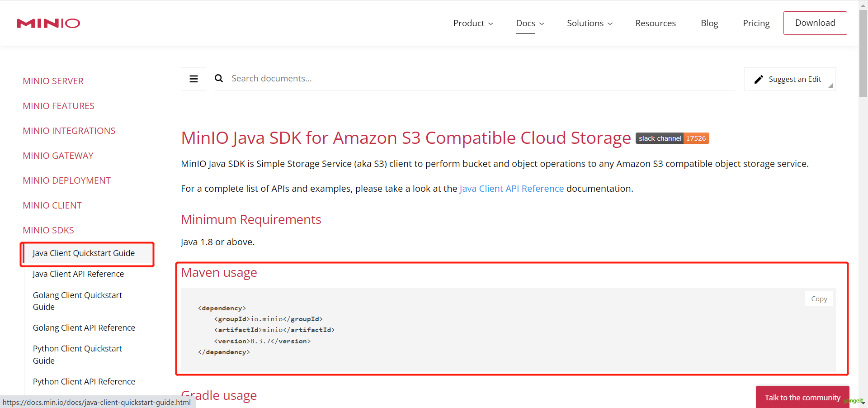Screen dimensions: 868x408
Task: Open MINIO FEATURES section
Action: (x=59, y=106)
